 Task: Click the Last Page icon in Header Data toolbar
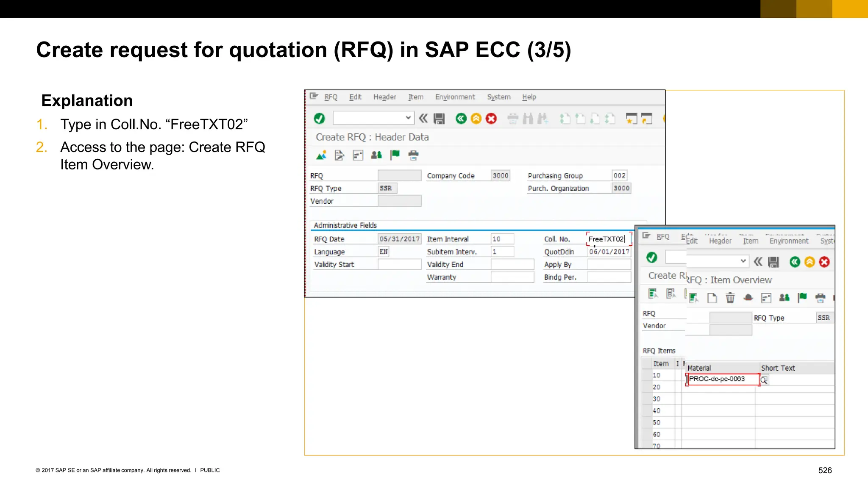(x=610, y=119)
